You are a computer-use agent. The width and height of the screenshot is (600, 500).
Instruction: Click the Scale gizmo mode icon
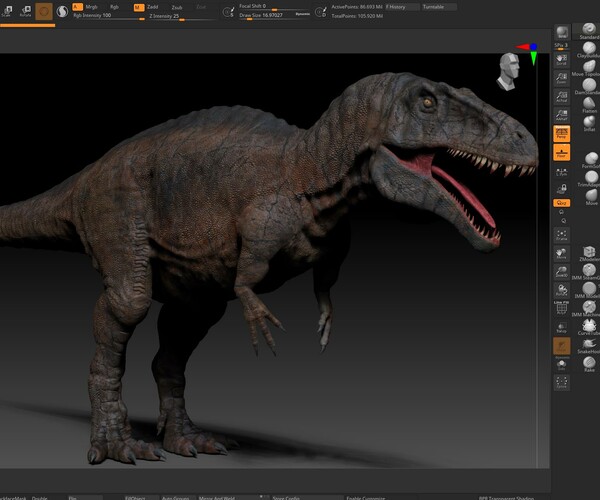(7, 11)
